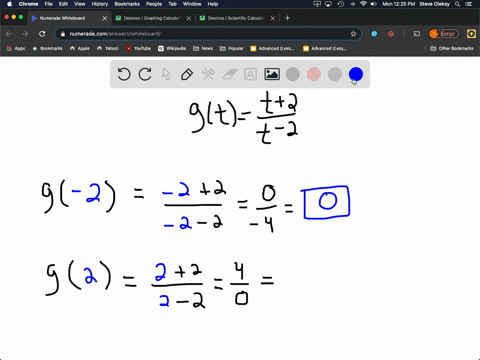Open the Tab menu
Screen dimensions: 480x360
point(172,4)
